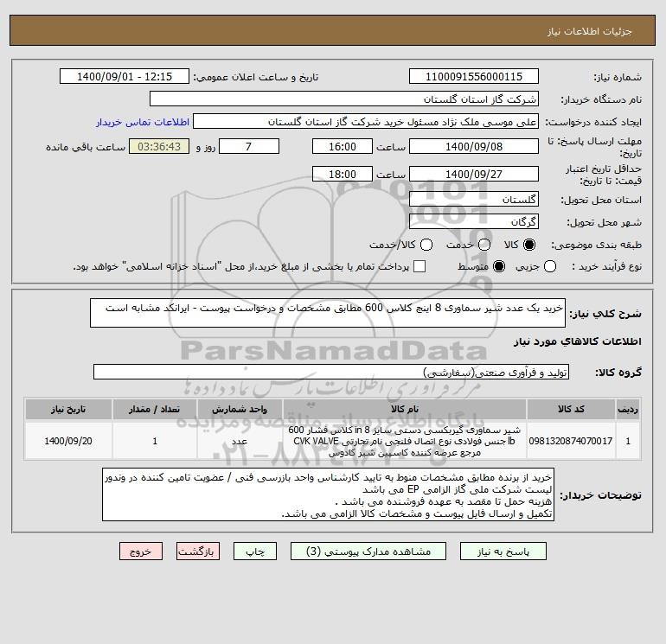
Task: Click the کد کالا column header
Action: [x=571, y=409]
